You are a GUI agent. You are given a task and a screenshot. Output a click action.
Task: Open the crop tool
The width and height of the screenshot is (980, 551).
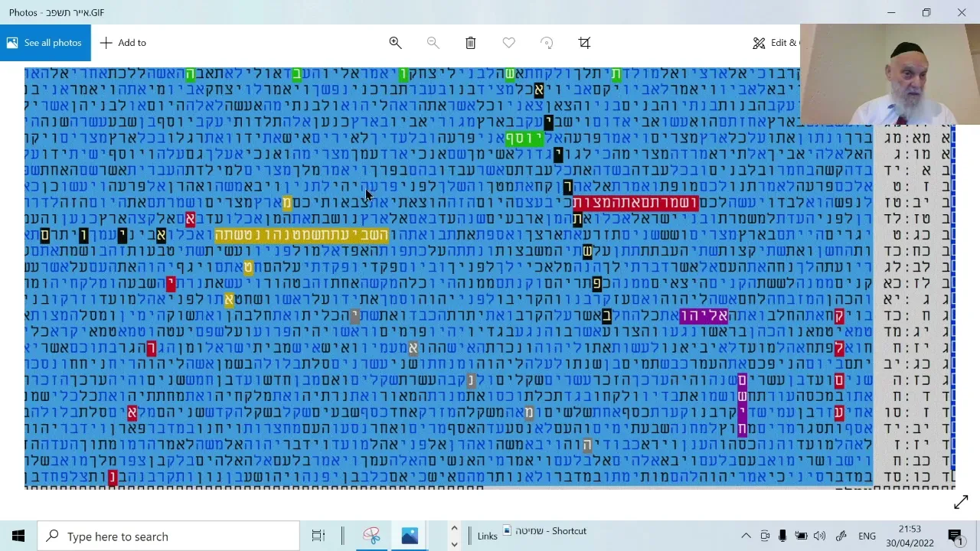tap(584, 43)
